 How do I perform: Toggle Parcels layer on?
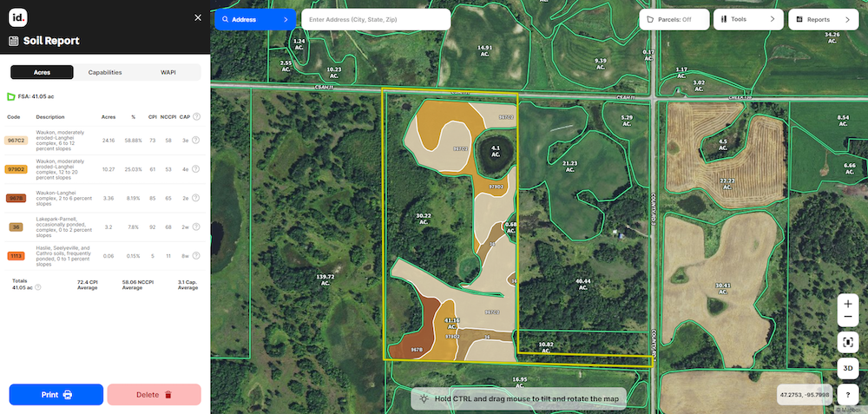click(674, 19)
